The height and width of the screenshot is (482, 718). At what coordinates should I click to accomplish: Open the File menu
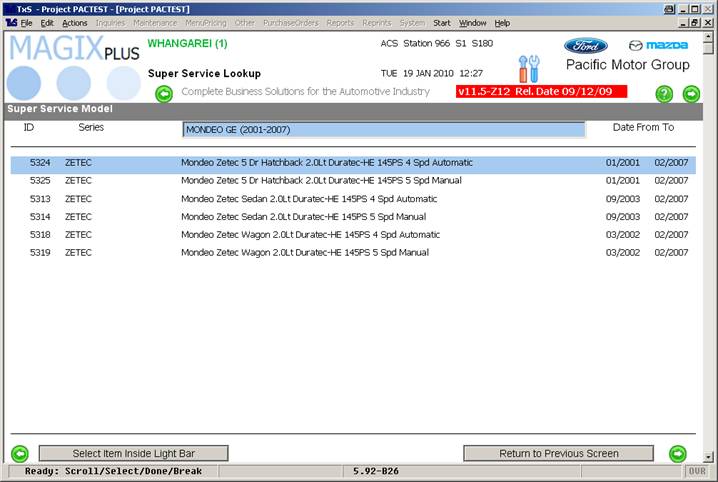point(26,22)
